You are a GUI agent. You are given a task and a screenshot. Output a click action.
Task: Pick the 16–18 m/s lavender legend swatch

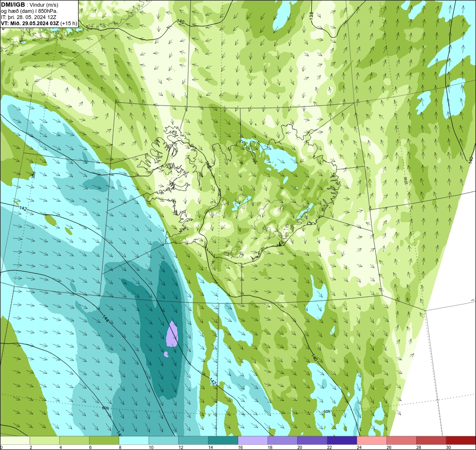(x=253, y=440)
